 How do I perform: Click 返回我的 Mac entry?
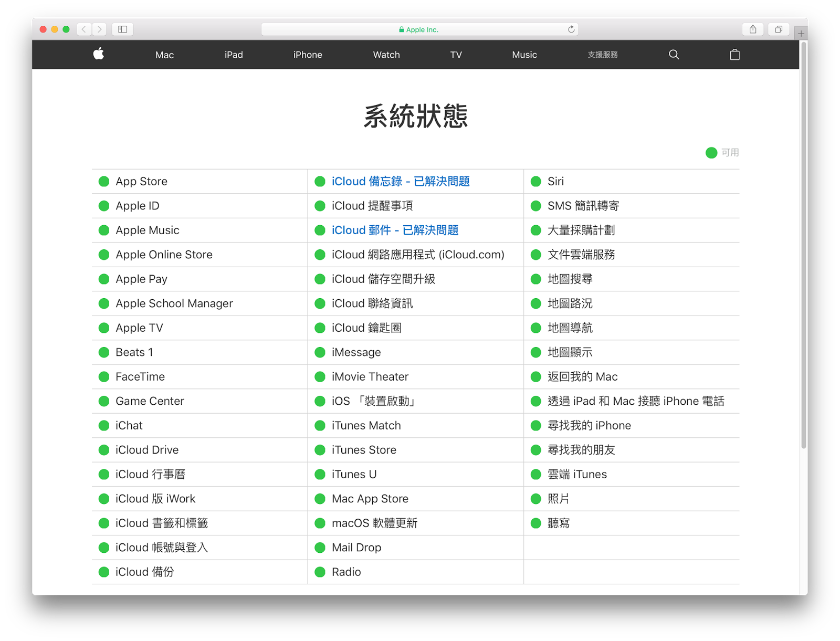583,377
